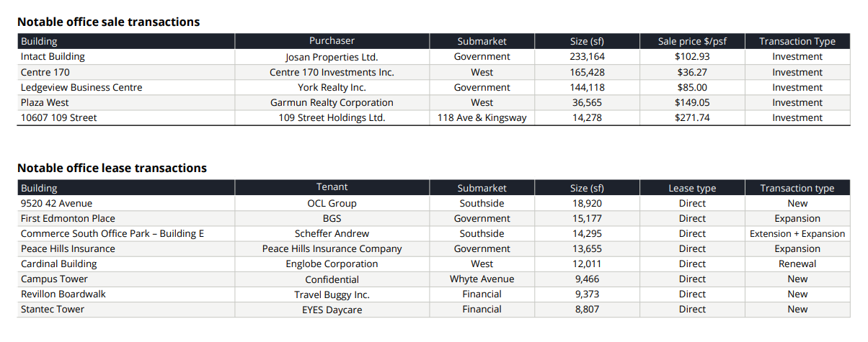Click the "Notable office lease transactions" heading
This screenshot has width=868, height=342.
[x=112, y=168]
